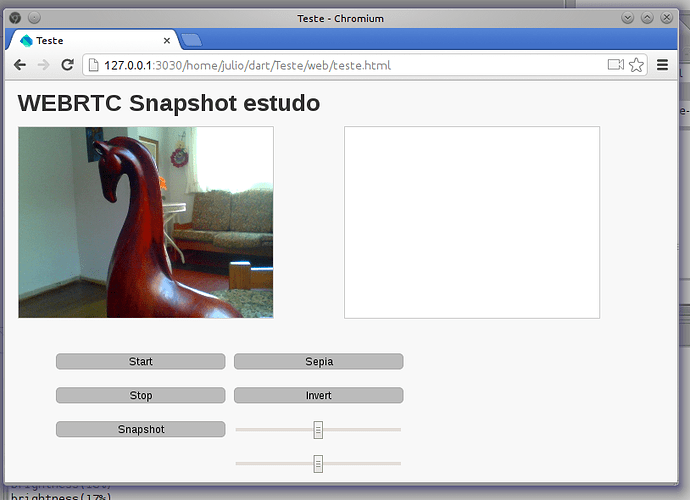Select the Teste browser tab

click(92, 40)
